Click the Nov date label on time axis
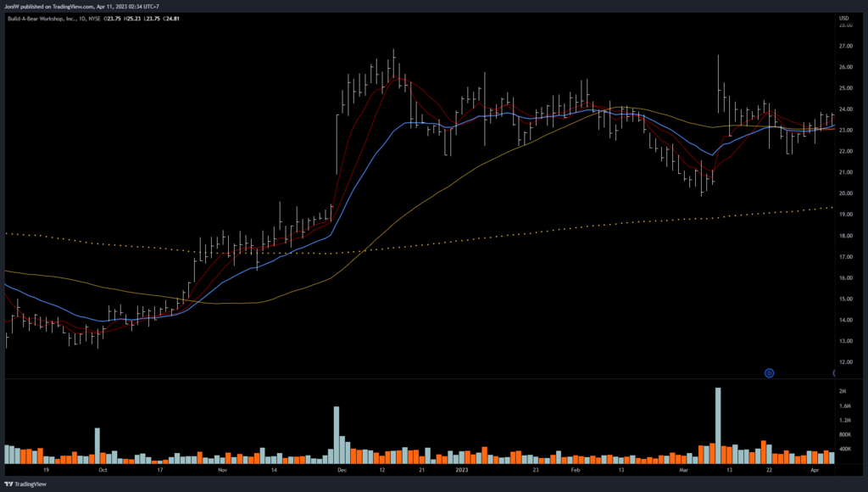This screenshot has height=492, width=868. click(222, 468)
